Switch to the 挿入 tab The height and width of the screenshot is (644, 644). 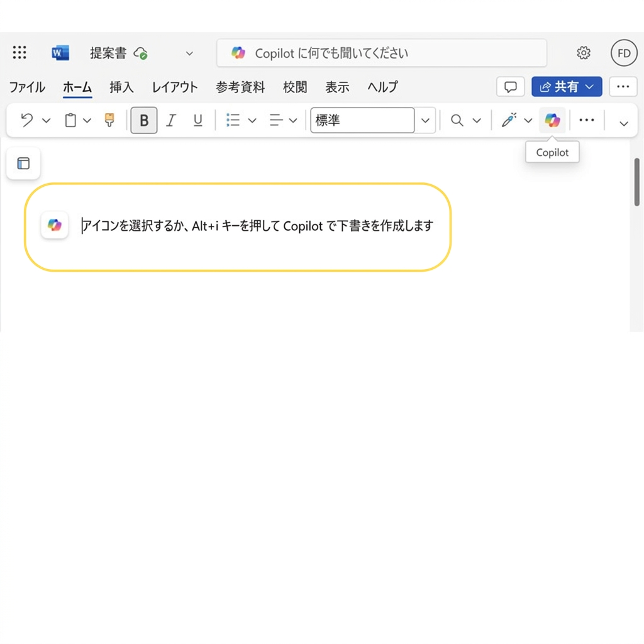point(121,87)
